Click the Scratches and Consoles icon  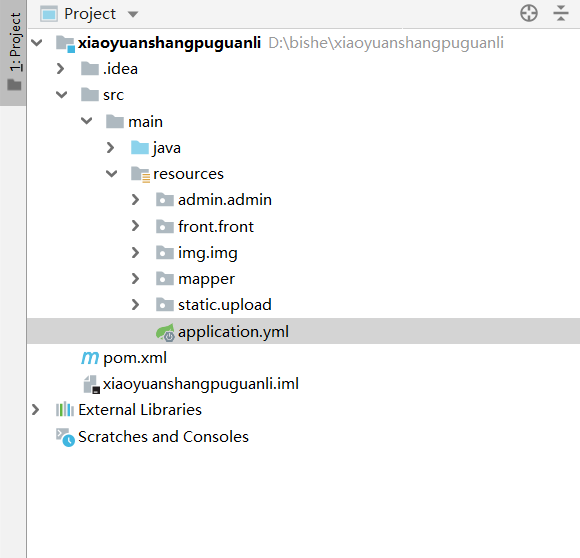pos(65,437)
